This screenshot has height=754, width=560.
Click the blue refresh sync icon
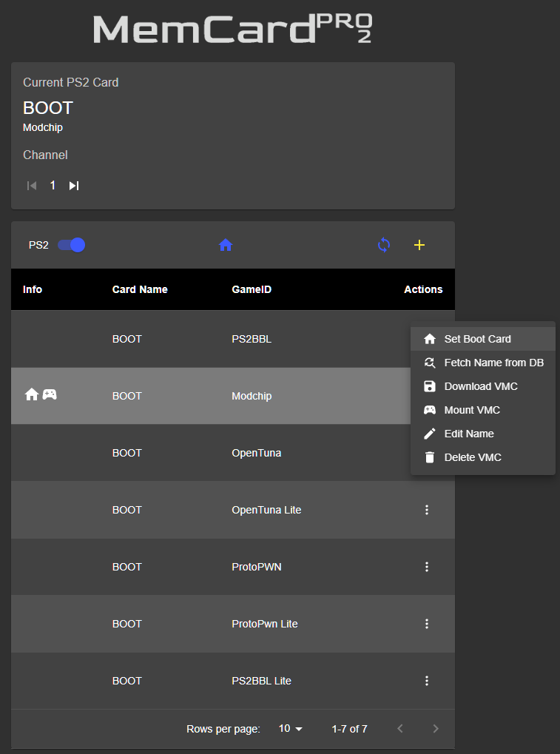click(383, 245)
